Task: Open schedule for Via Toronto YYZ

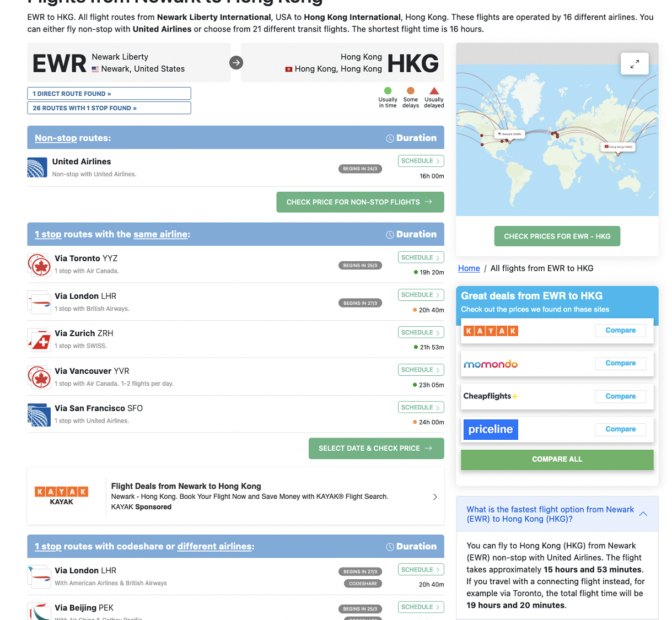Action: [x=421, y=257]
